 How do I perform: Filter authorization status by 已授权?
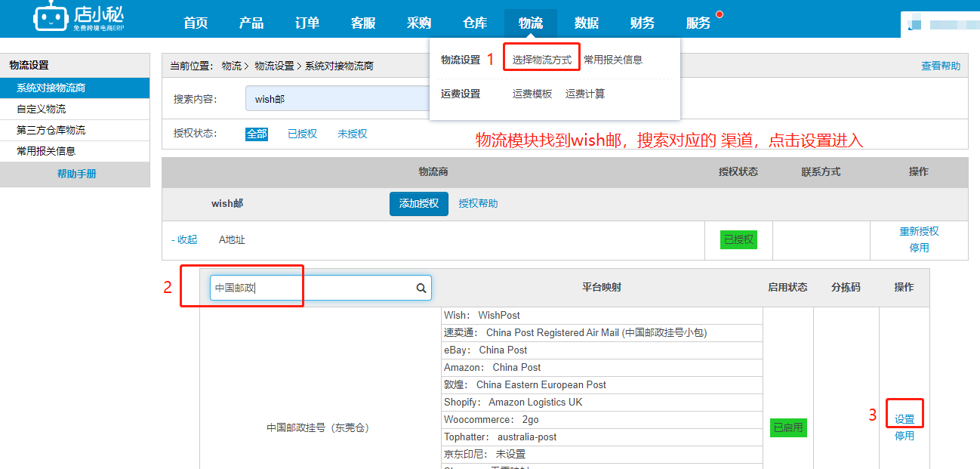pyautogui.click(x=302, y=134)
